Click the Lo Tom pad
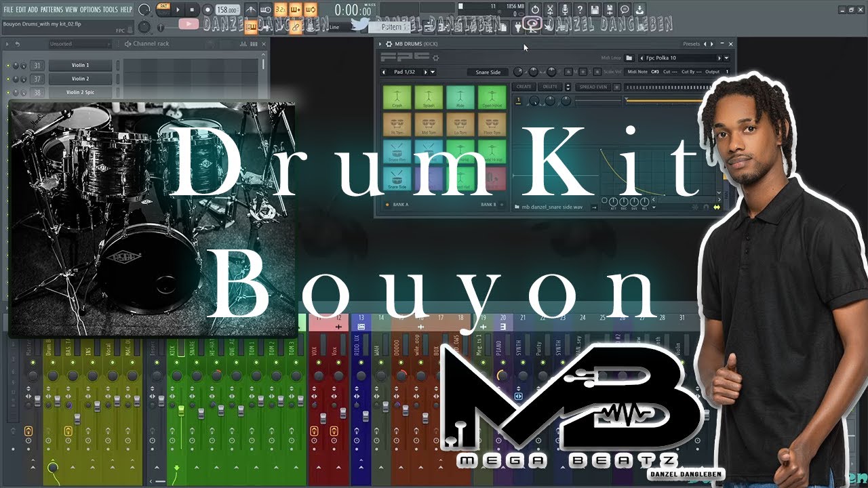 460,124
